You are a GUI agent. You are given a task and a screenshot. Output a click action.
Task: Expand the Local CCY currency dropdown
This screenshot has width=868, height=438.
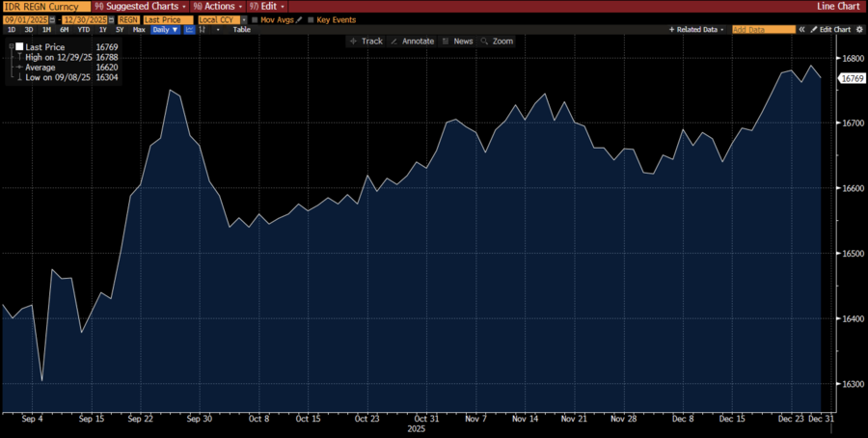coord(242,19)
